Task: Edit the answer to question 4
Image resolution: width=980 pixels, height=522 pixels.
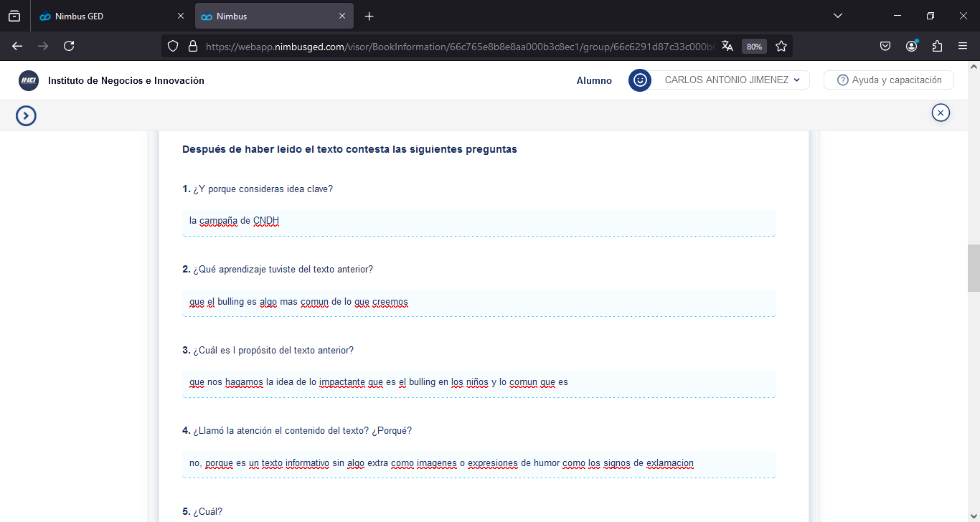Action: pyautogui.click(x=479, y=463)
